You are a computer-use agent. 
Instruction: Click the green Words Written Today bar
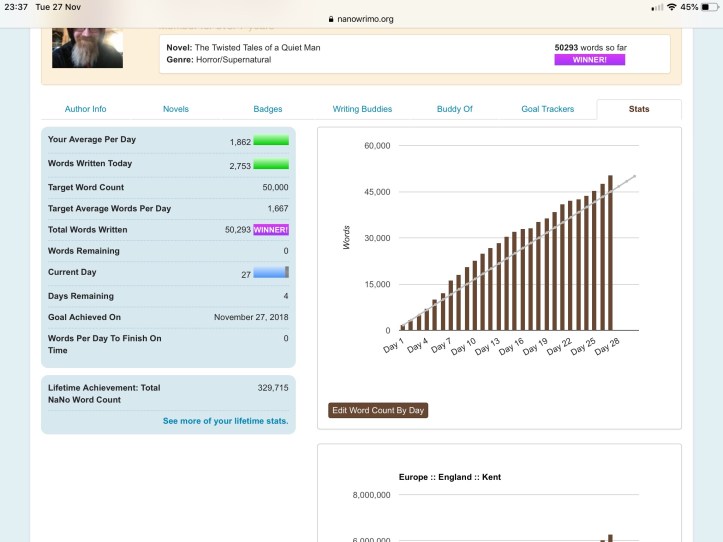(270, 164)
